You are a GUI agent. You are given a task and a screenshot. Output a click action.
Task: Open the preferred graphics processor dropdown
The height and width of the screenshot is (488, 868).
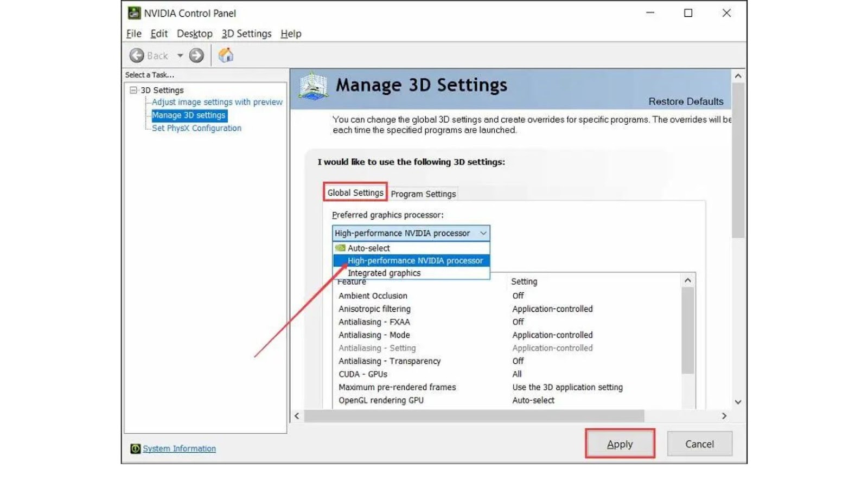coord(411,233)
